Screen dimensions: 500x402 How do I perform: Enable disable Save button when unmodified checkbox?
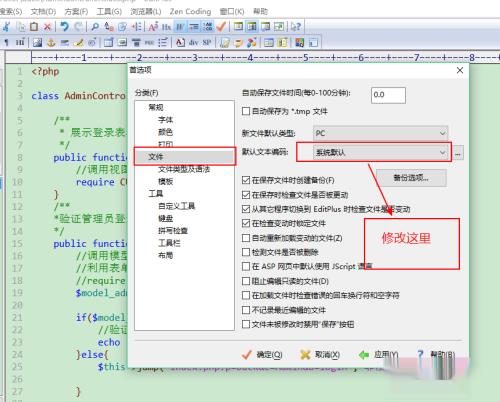point(246,324)
